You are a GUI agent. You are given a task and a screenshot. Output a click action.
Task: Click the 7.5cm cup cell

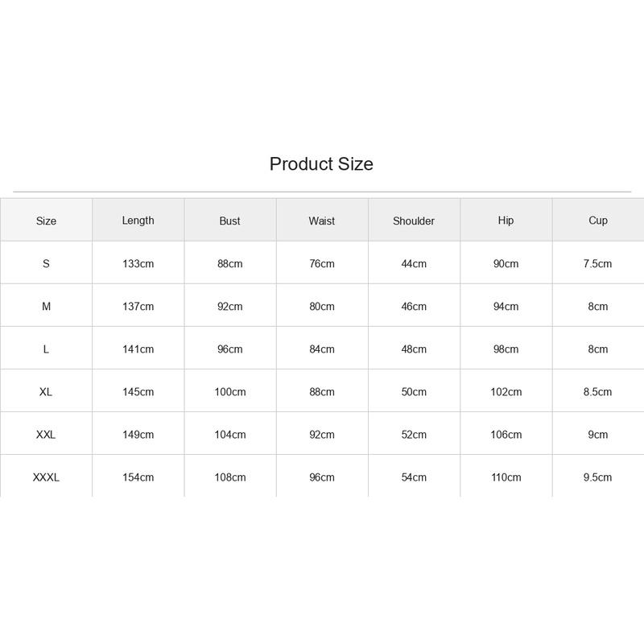pos(597,263)
